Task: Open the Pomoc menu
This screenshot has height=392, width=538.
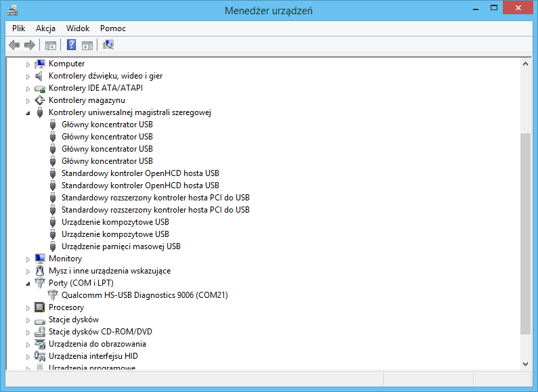Action: (x=113, y=28)
